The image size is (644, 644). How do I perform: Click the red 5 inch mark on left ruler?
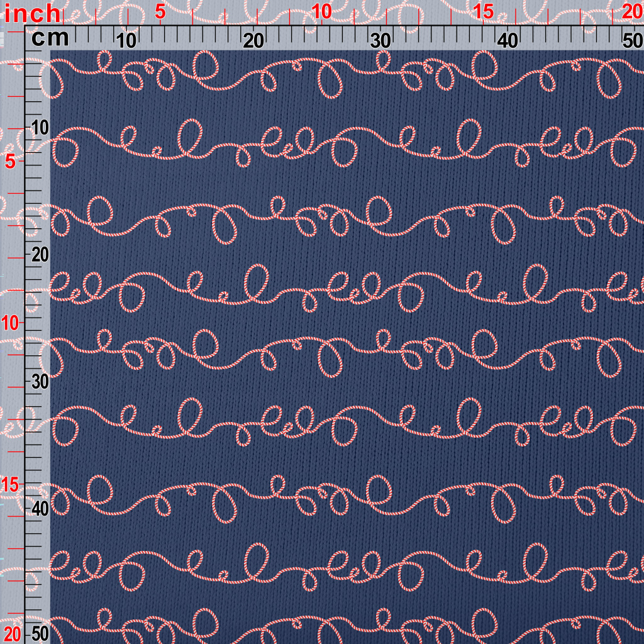10,162
